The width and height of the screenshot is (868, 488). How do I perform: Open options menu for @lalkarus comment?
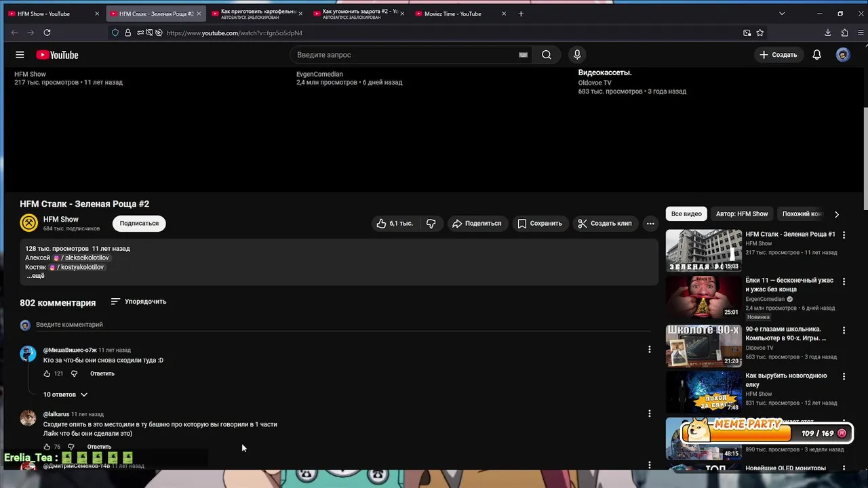pos(649,413)
